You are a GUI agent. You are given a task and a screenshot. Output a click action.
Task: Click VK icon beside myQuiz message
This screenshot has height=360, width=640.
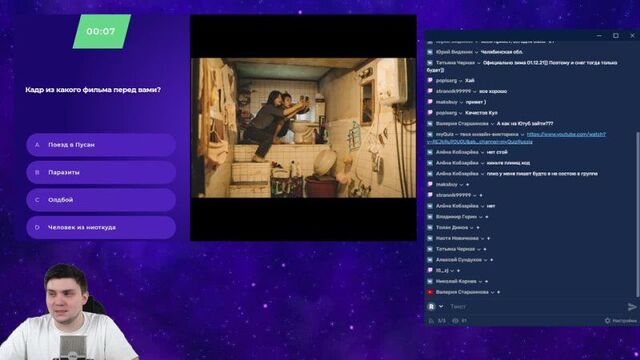430,134
